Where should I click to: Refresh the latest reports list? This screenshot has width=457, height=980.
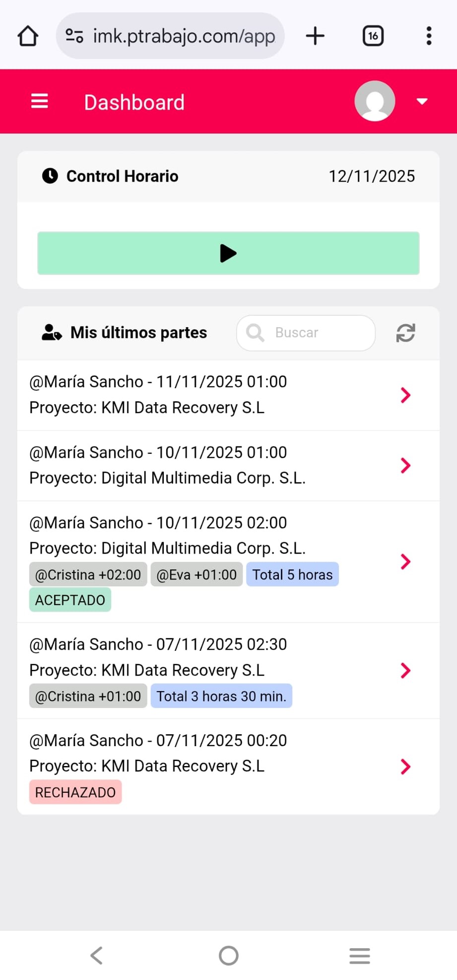(x=405, y=333)
